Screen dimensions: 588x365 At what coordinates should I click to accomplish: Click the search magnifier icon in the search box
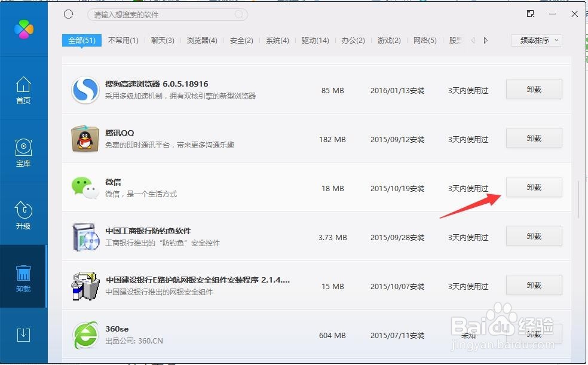[x=238, y=14]
